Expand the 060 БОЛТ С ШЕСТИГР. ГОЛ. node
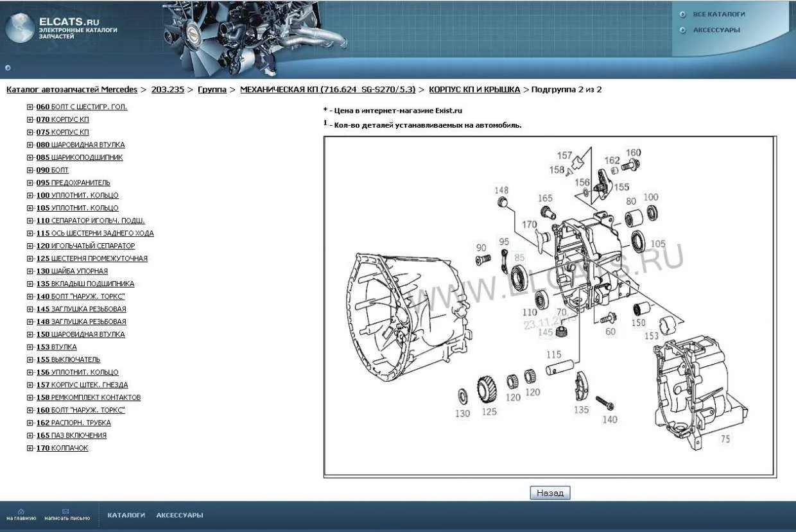The image size is (796, 532). click(30, 107)
